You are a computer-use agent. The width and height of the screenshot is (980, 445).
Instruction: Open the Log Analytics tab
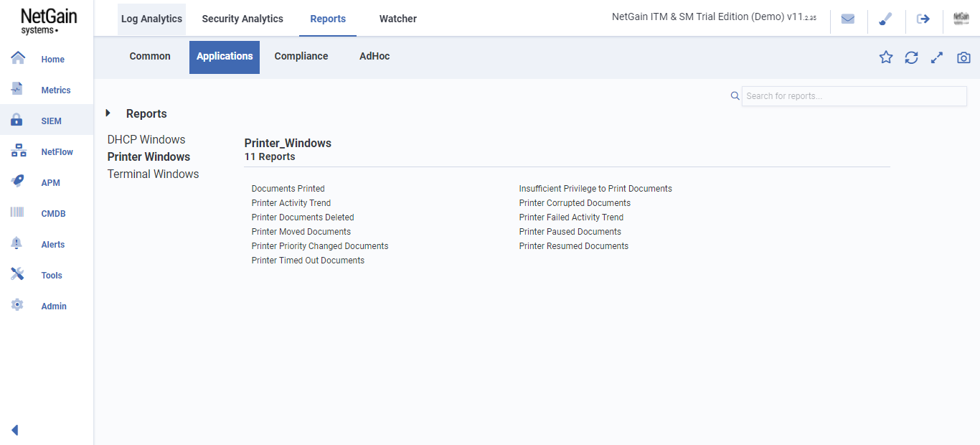(151, 19)
